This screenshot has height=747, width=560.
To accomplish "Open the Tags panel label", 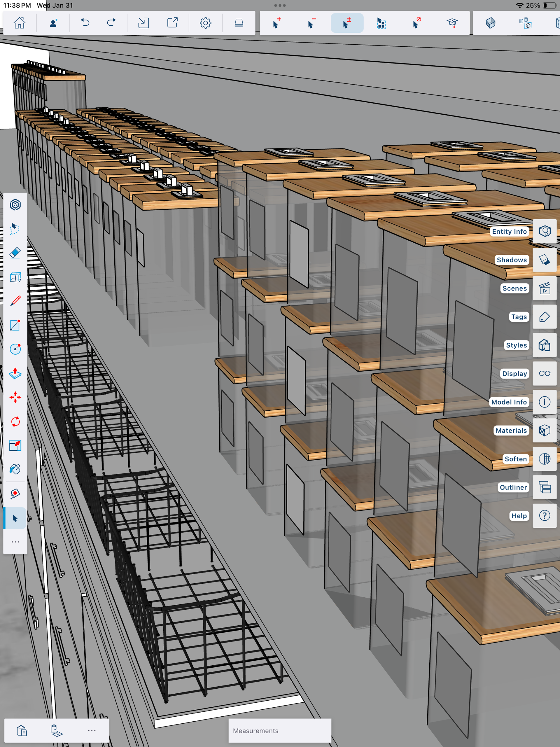I will click(519, 317).
